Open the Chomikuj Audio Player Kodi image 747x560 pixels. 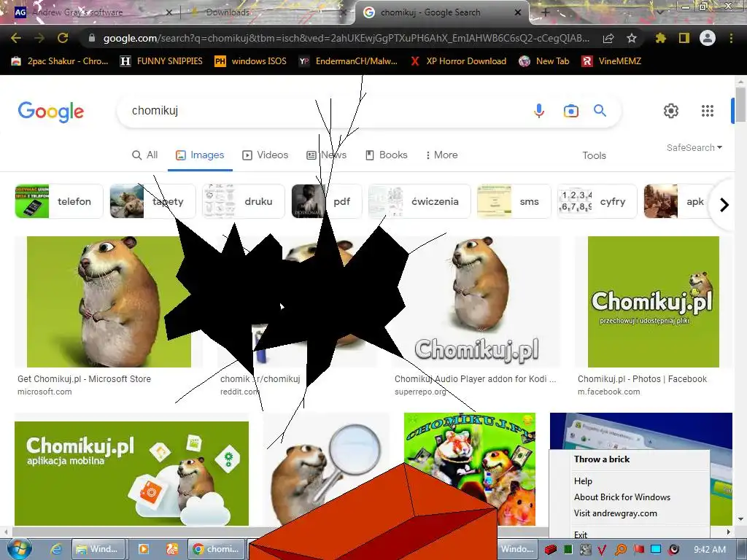pos(476,302)
